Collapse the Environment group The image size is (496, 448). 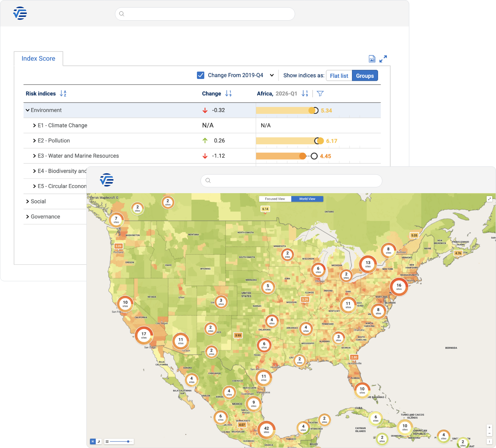[28, 110]
